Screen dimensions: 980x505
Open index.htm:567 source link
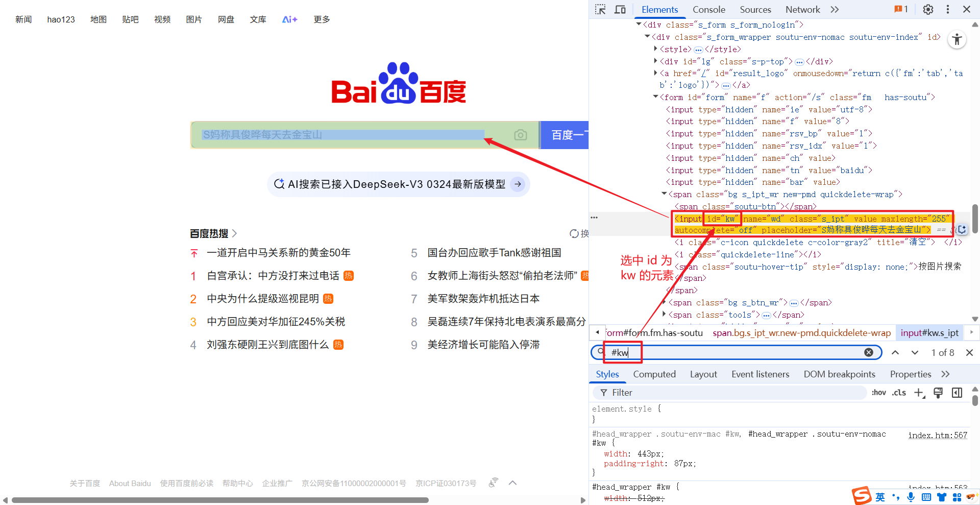click(938, 435)
